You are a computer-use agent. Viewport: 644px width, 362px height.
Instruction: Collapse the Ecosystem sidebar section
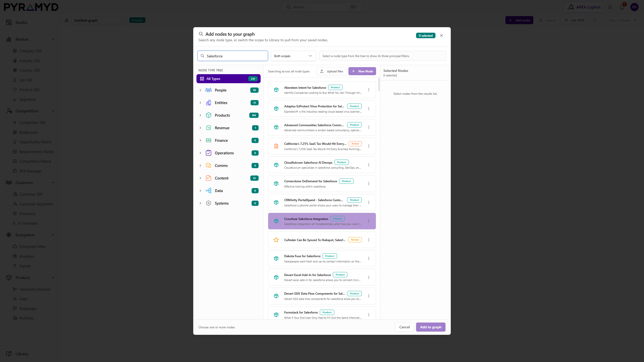[53, 235]
